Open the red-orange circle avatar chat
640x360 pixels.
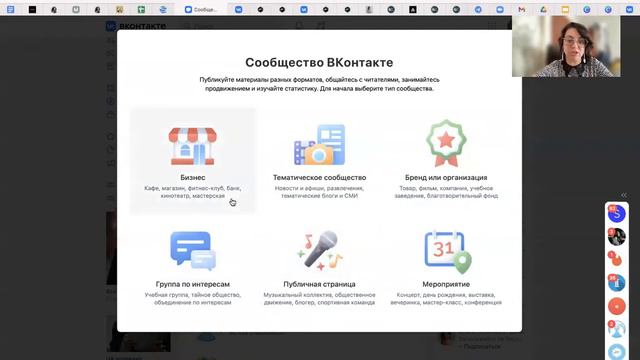616,306
